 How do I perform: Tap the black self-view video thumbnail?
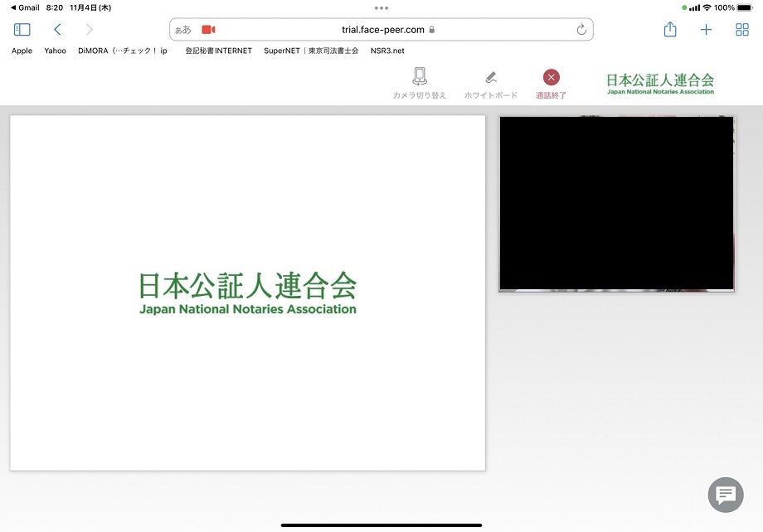pos(616,204)
